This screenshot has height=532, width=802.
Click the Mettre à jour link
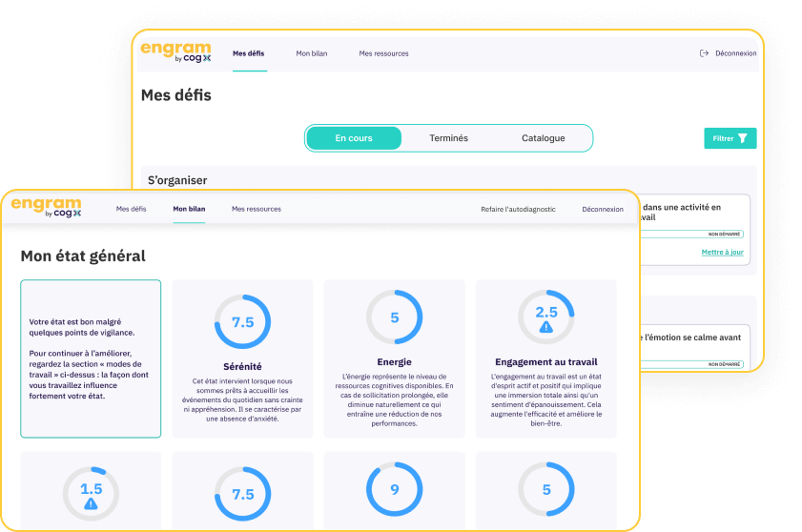(x=722, y=253)
